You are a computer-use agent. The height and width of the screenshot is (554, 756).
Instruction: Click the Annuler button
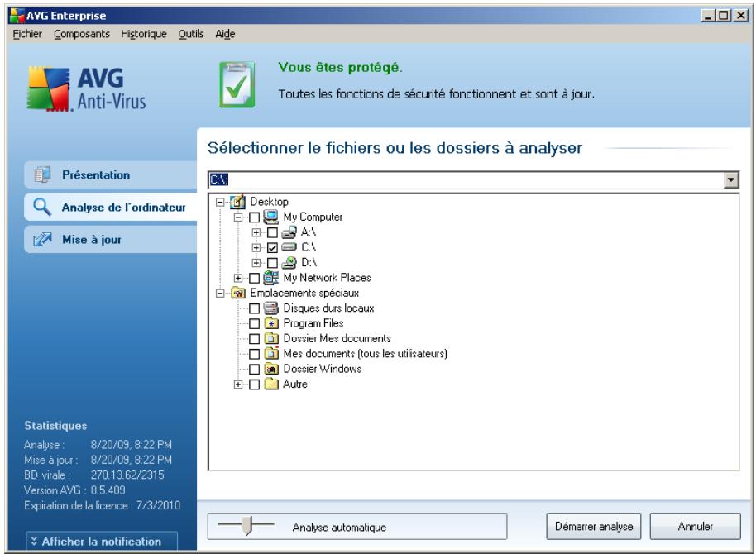click(x=695, y=527)
